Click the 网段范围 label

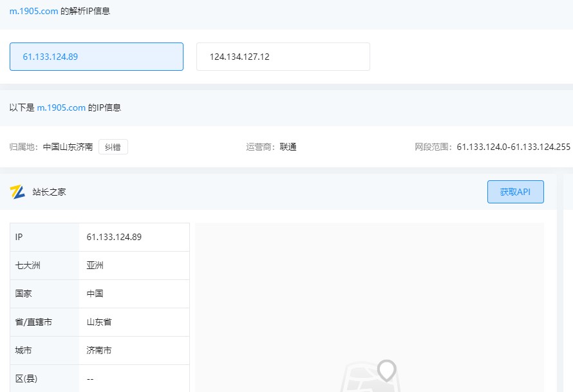click(x=432, y=147)
